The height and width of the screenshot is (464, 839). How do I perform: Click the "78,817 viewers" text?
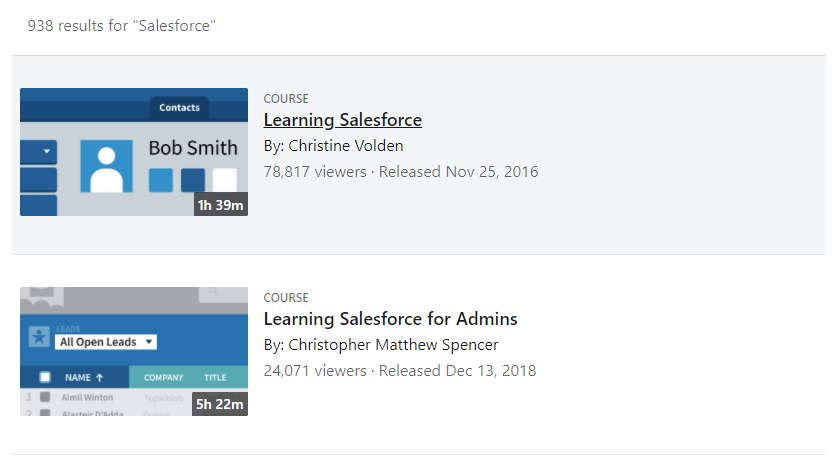click(315, 172)
